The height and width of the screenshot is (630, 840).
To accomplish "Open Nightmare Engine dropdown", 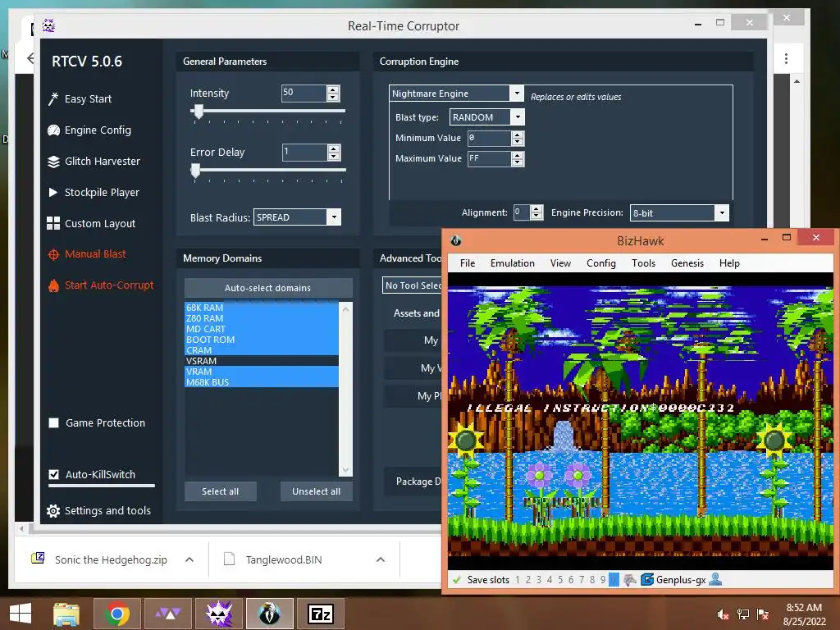I will 517,94.
